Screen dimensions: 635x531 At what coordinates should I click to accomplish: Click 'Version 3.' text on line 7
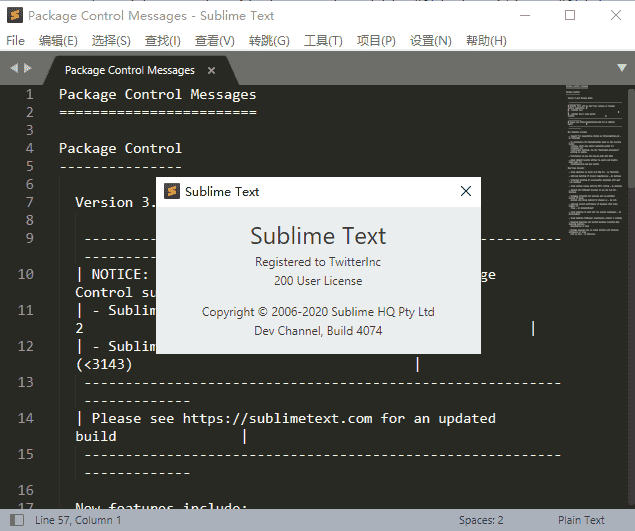coord(115,202)
